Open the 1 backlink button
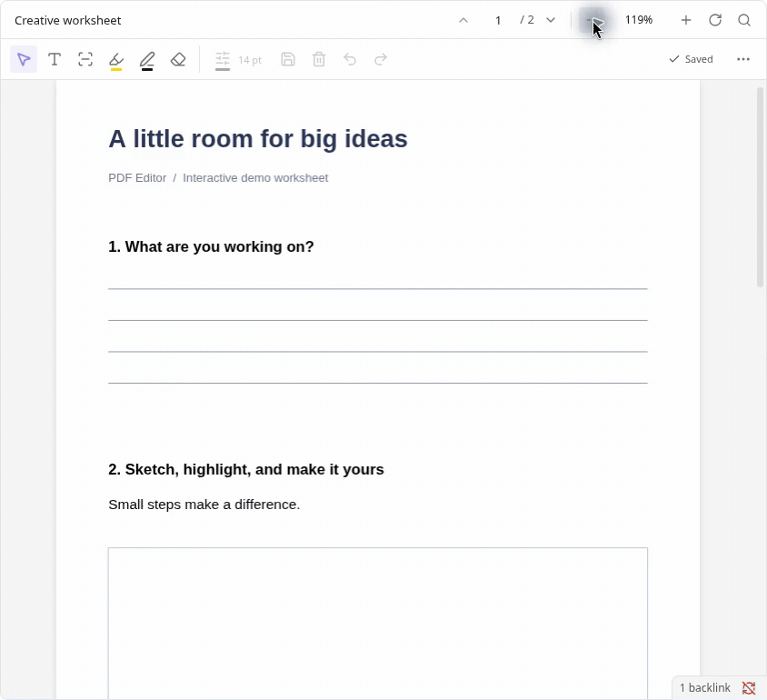The image size is (767, 700). coord(705,688)
